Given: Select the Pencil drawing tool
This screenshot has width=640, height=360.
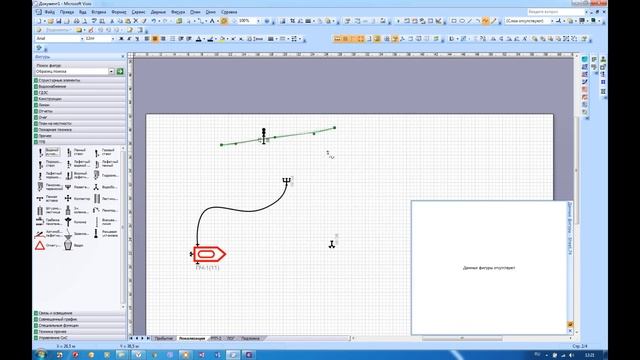Looking at the screenshot, I should (x=493, y=21).
